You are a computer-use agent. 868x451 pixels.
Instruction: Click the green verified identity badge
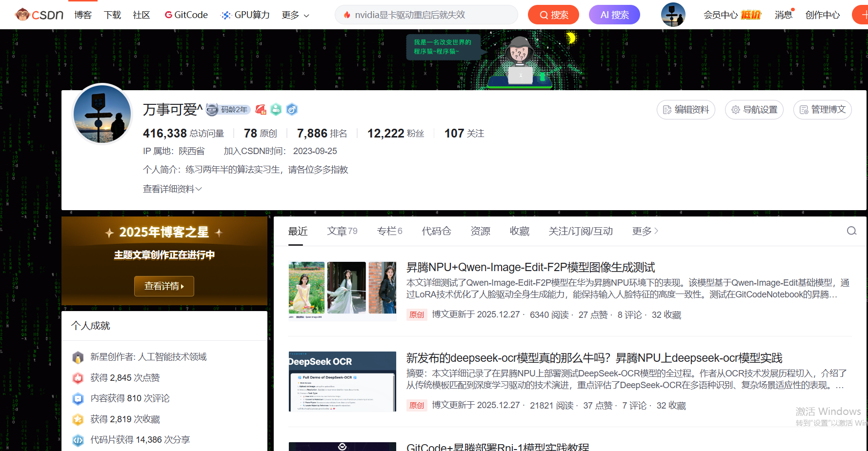[276, 109]
